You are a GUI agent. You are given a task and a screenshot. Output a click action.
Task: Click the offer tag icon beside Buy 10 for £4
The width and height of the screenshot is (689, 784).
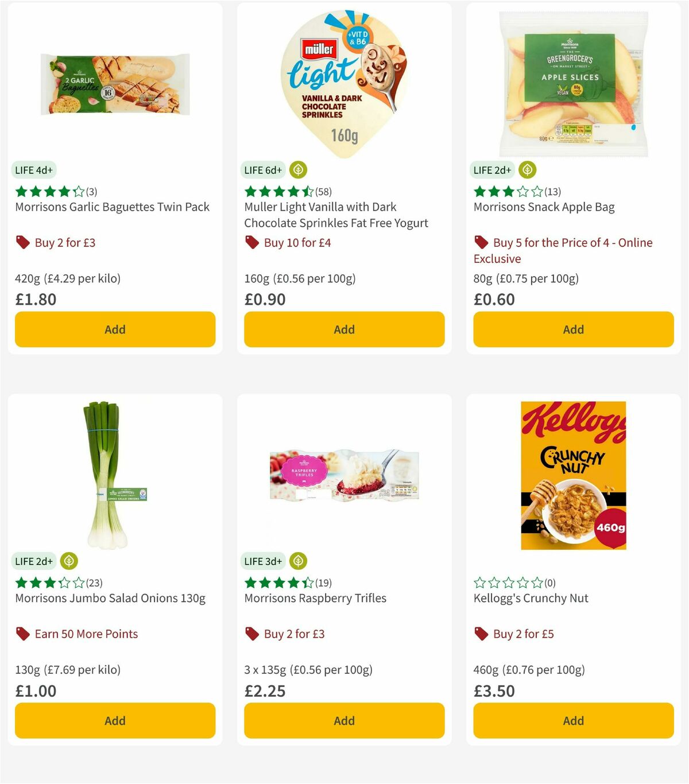coord(251,243)
